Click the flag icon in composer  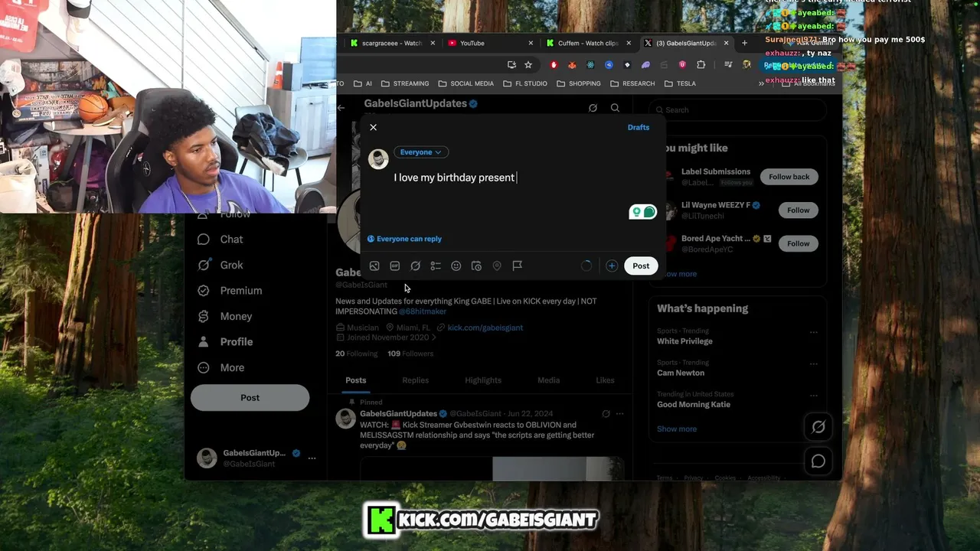click(x=518, y=266)
